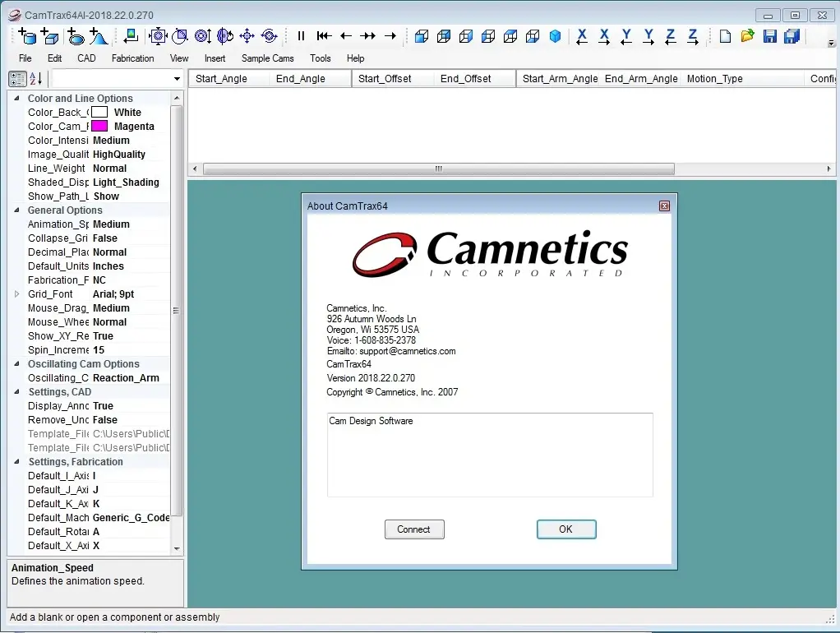Viewport: 840px width, 633px height.
Task: Click the grid's horizontal scrollbar thumb
Action: click(439, 169)
